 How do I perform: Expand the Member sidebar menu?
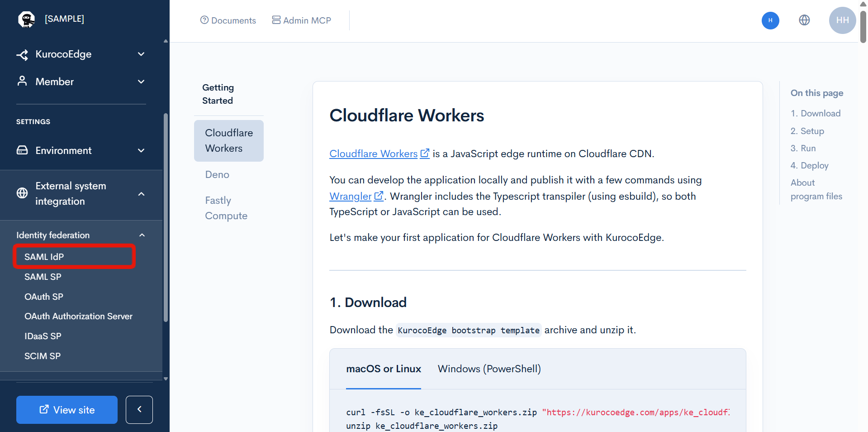click(x=81, y=82)
